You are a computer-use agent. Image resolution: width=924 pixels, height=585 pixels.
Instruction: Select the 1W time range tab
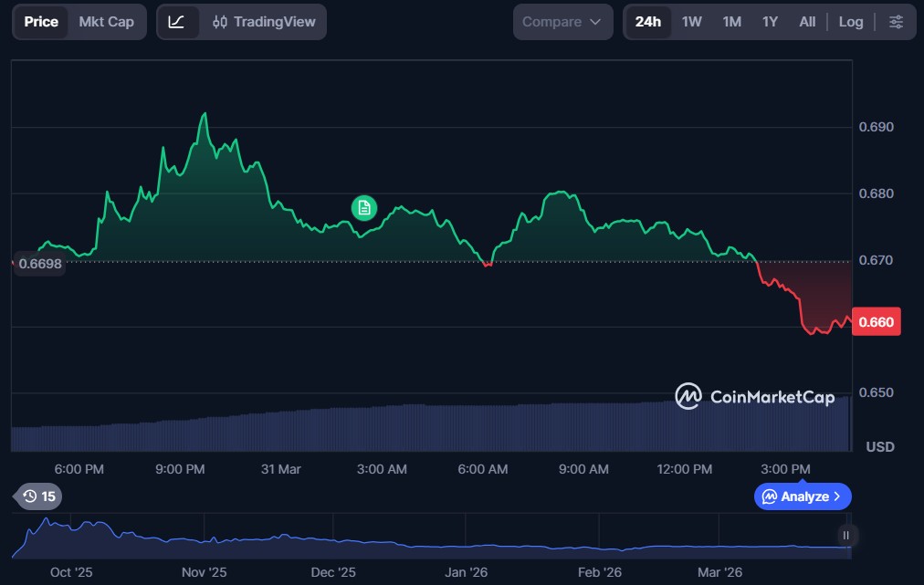[692, 22]
